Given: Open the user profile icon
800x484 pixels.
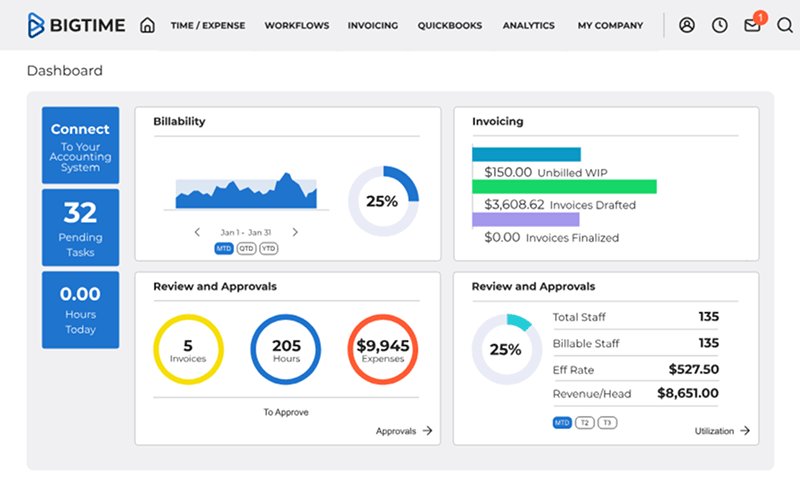Looking at the screenshot, I should [x=686, y=25].
